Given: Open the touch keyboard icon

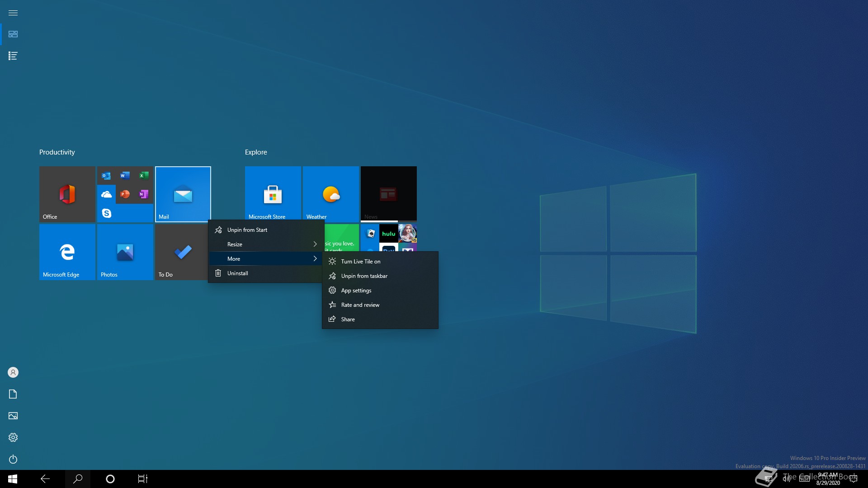Looking at the screenshot, I should pyautogui.click(x=805, y=479).
